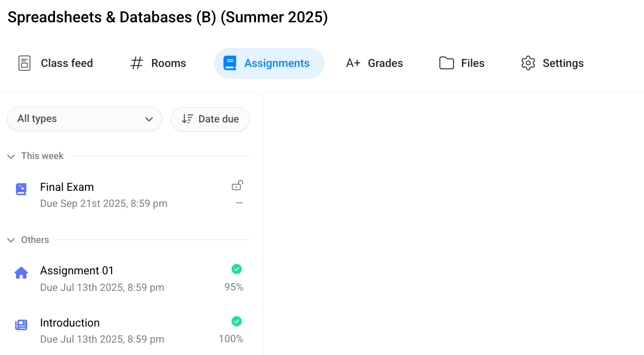
Task: Click the Class feed icon
Action: tap(24, 63)
